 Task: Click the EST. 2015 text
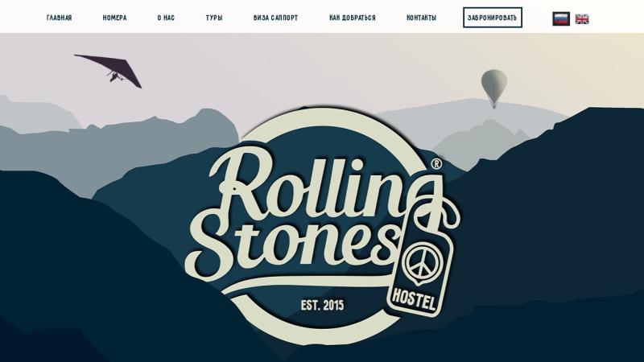tap(323, 305)
